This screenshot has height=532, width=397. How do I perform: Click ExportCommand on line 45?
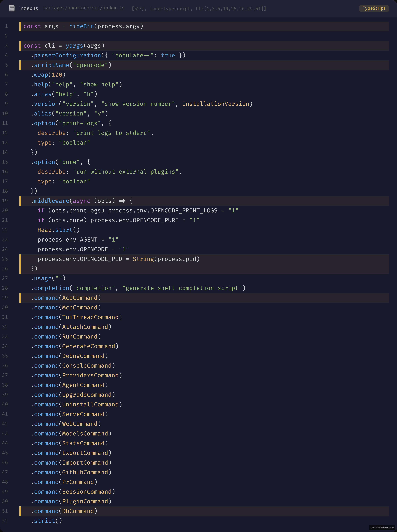pyautogui.click(x=85, y=453)
